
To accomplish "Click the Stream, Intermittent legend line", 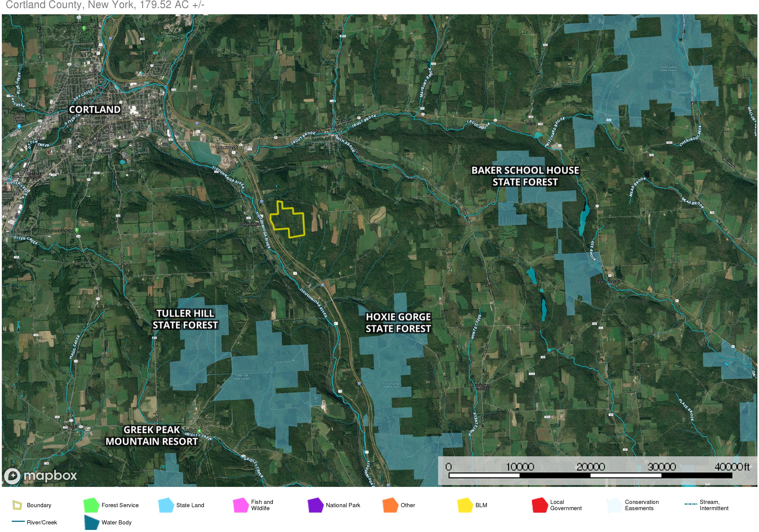I will (x=690, y=504).
